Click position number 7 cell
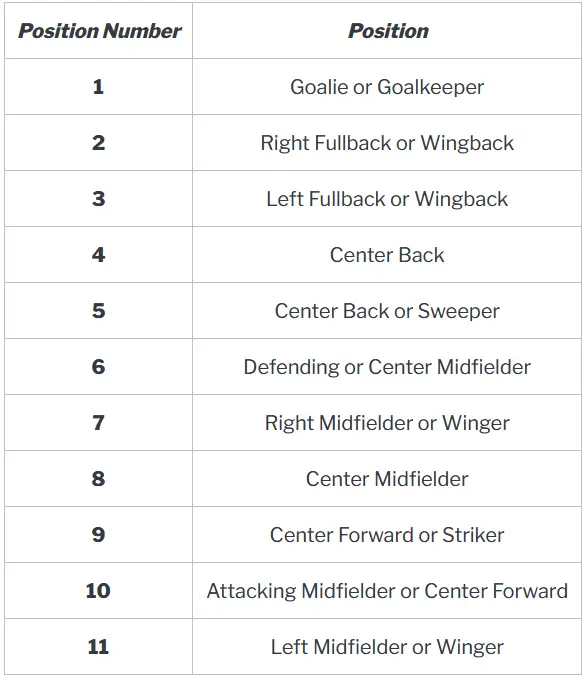Image resolution: width=583 pixels, height=678 pixels. click(99, 422)
